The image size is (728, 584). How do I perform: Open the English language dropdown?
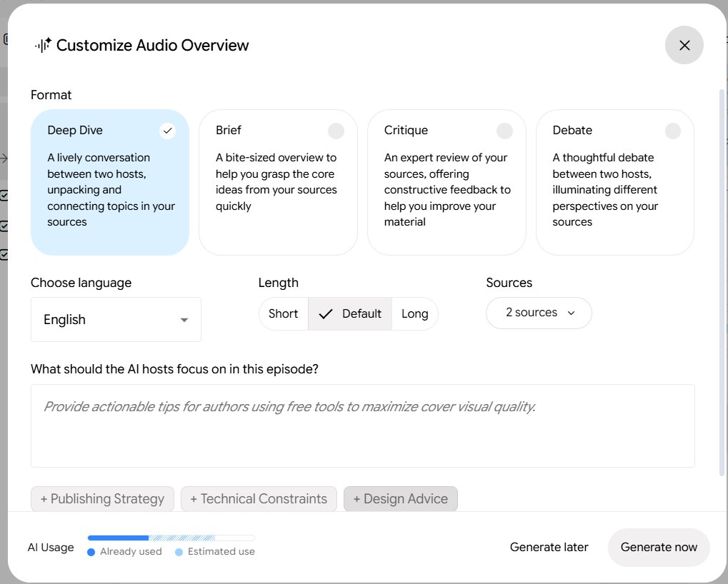coord(116,320)
